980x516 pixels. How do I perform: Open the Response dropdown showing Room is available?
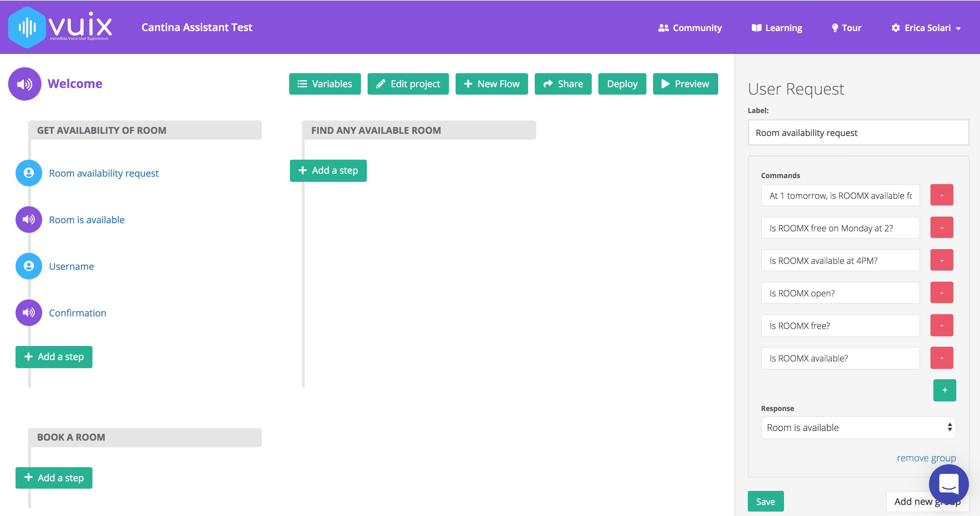pyautogui.click(x=858, y=427)
